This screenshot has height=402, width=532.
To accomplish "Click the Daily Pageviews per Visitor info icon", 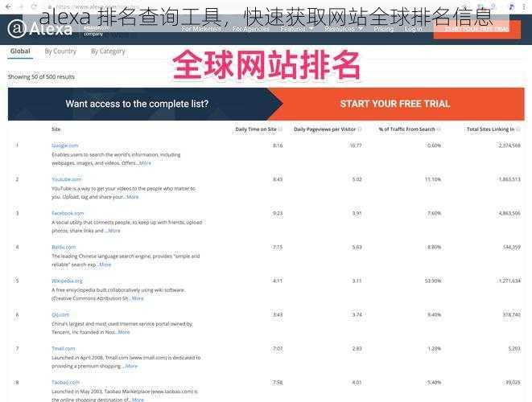I will (x=360, y=129).
